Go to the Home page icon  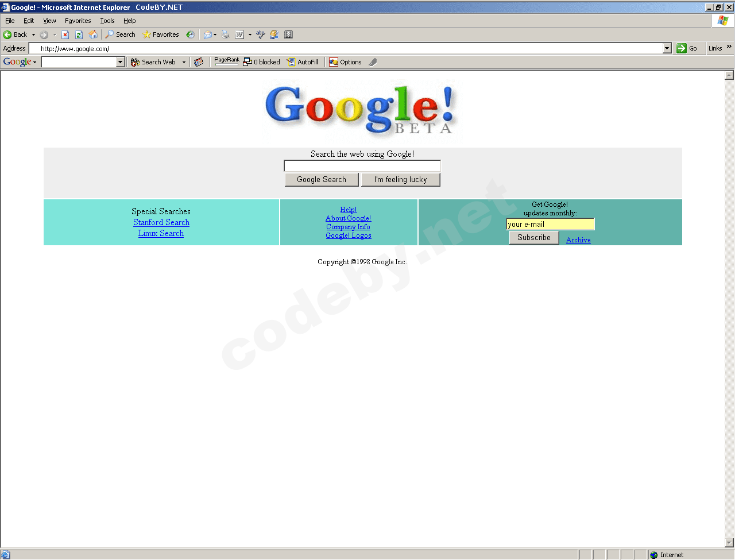93,34
